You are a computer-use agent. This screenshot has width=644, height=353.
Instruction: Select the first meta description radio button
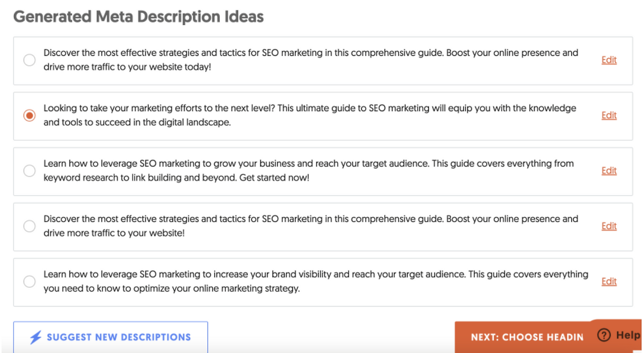30,60
